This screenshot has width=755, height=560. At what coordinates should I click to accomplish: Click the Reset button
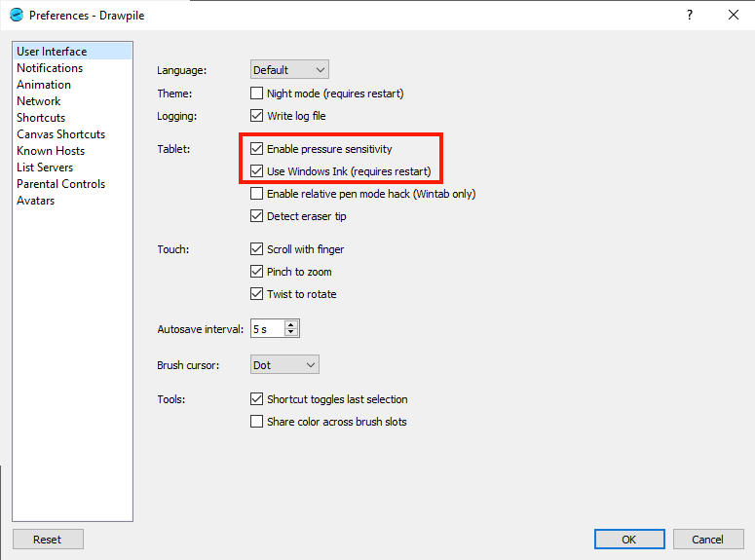pyautogui.click(x=48, y=540)
